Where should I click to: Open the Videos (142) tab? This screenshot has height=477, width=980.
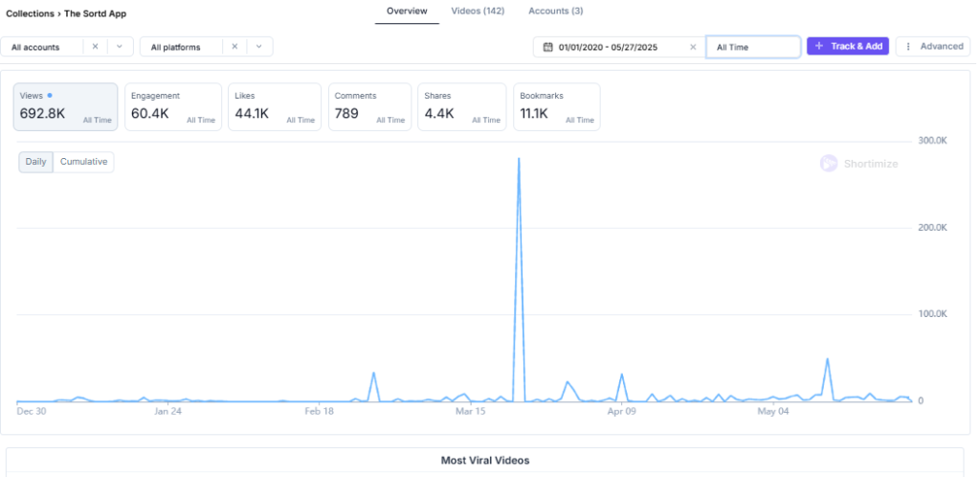pyautogui.click(x=478, y=11)
